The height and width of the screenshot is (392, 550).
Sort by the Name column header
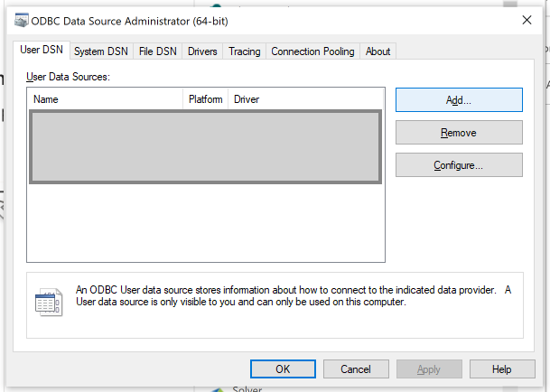106,99
